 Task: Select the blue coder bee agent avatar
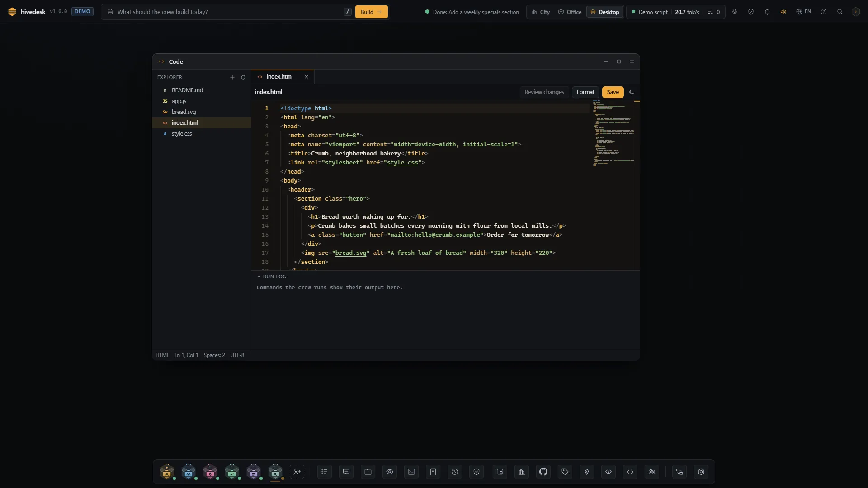[189, 472]
